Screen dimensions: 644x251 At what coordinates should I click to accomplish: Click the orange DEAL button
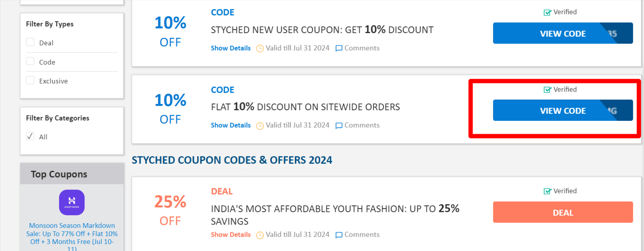click(563, 212)
